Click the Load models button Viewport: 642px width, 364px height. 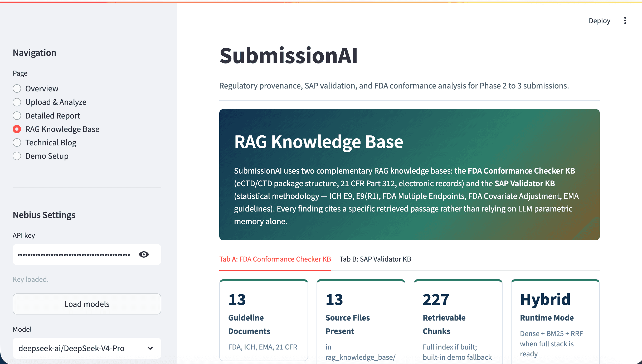[x=87, y=304]
